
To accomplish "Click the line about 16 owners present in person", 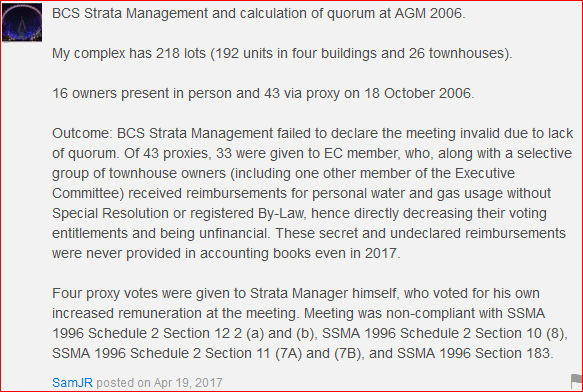I will (263, 93).
